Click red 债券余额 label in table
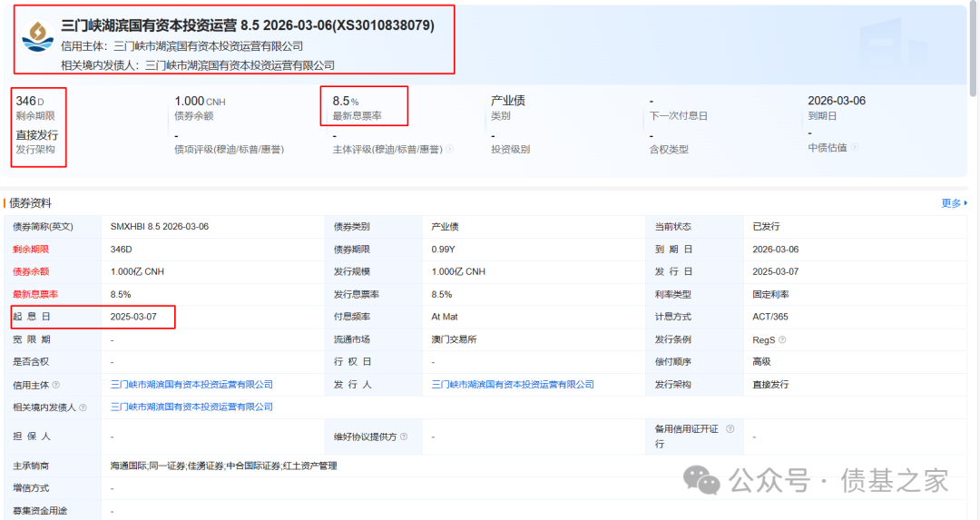The height and width of the screenshot is (520, 980). pos(31,272)
